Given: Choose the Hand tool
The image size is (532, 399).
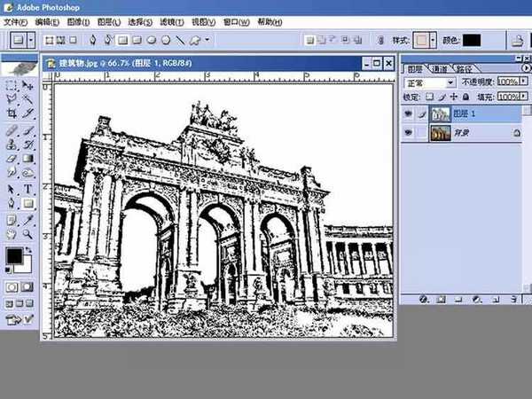Looking at the screenshot, I should pos(12,234).
